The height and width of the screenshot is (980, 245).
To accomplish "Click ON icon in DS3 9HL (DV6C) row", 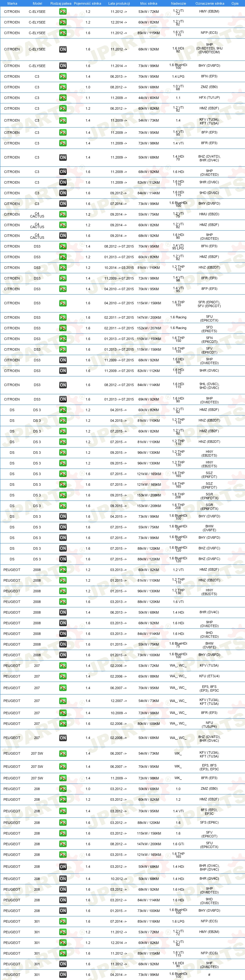I will (x=63, y=385).
